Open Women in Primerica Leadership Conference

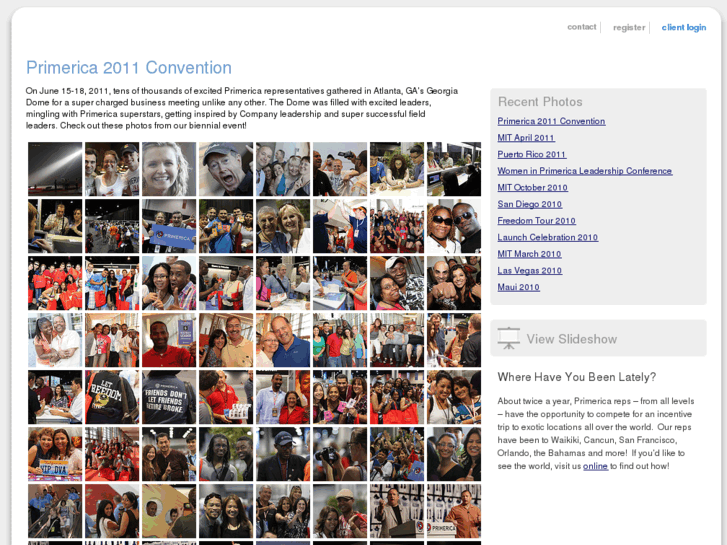click(585, 171)
